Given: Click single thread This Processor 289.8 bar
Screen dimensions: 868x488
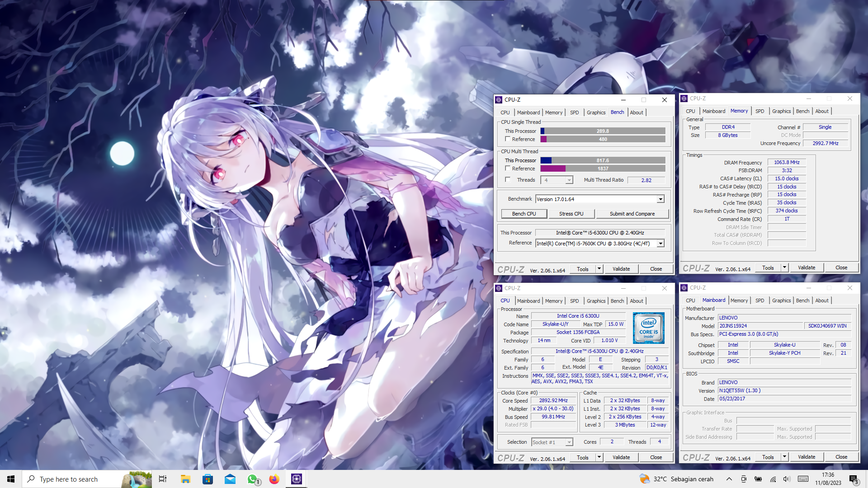Looking at the screenshot, I should [x=603, y=131].
